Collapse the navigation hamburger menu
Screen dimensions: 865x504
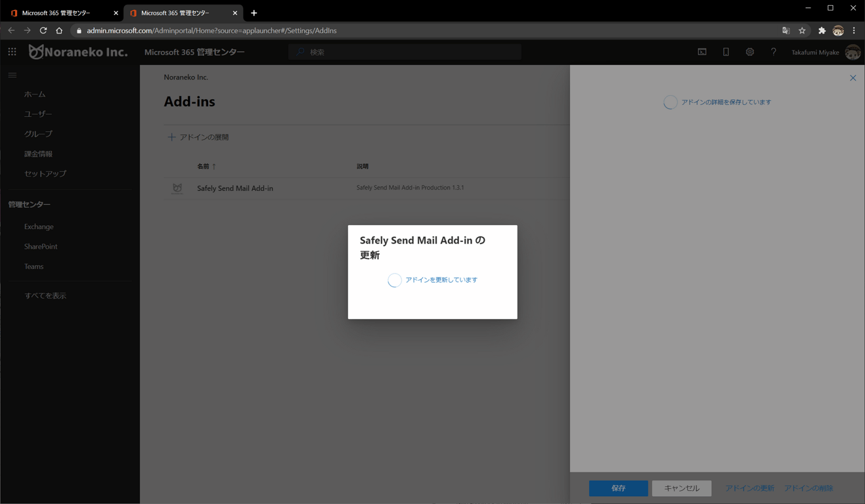pos(12,75)
